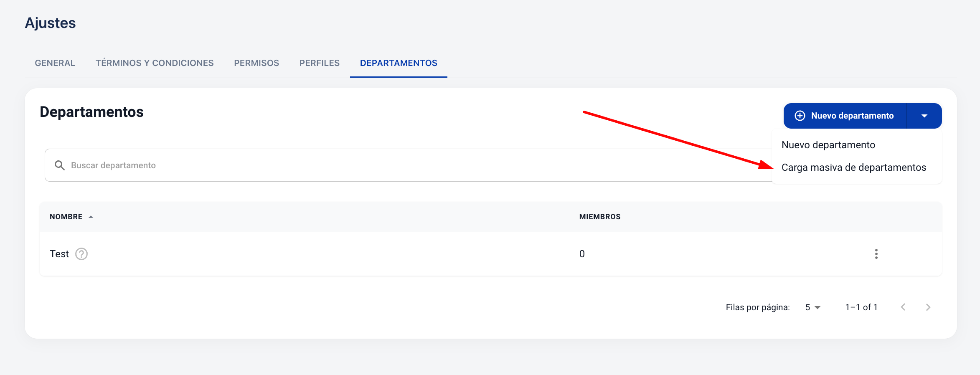980x375 pixels.
Task: Click the sort arrow next to NOMBRE
Action: coord(91,217)
